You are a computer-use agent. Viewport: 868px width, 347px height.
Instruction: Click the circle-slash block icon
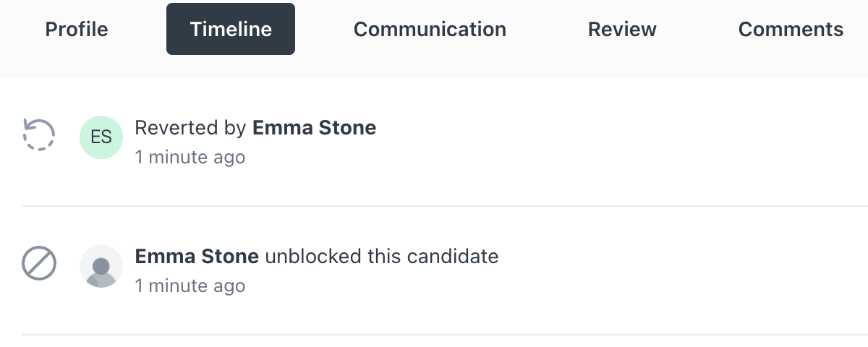tap(39, 263)
